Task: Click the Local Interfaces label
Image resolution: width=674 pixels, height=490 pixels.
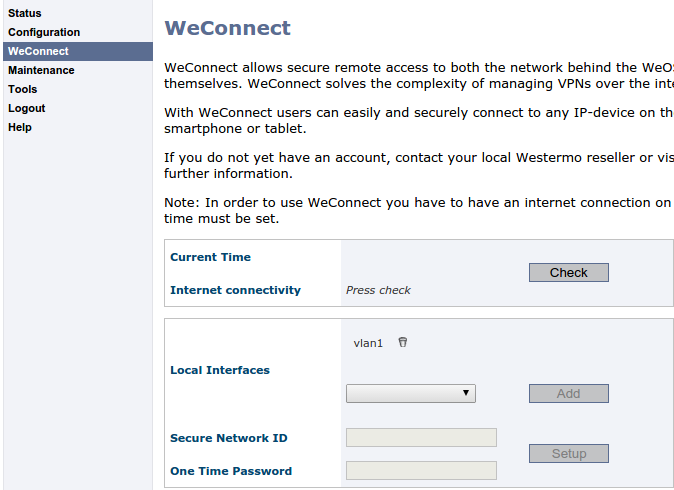Action: point(220,370)
